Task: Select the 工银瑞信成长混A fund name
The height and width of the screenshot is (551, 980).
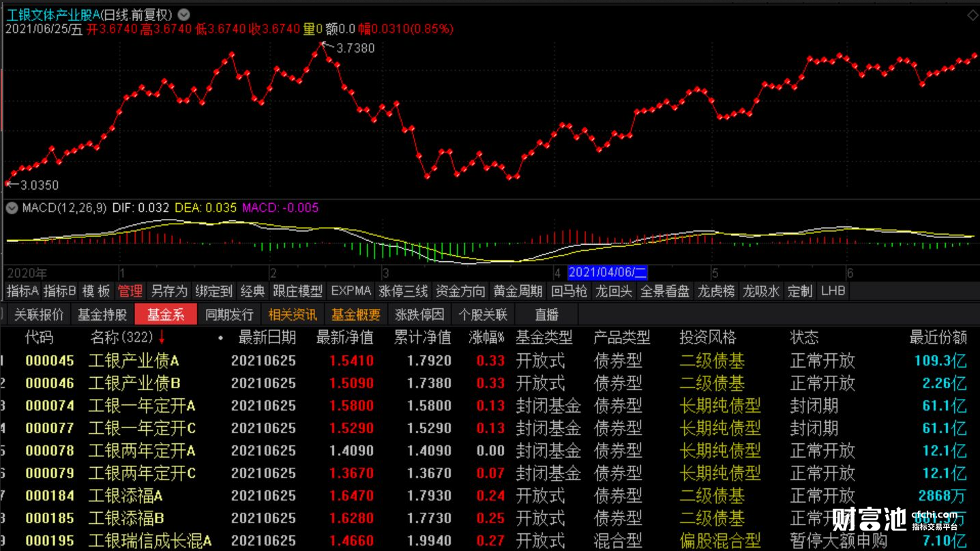Action: click(x=150, y=541)
